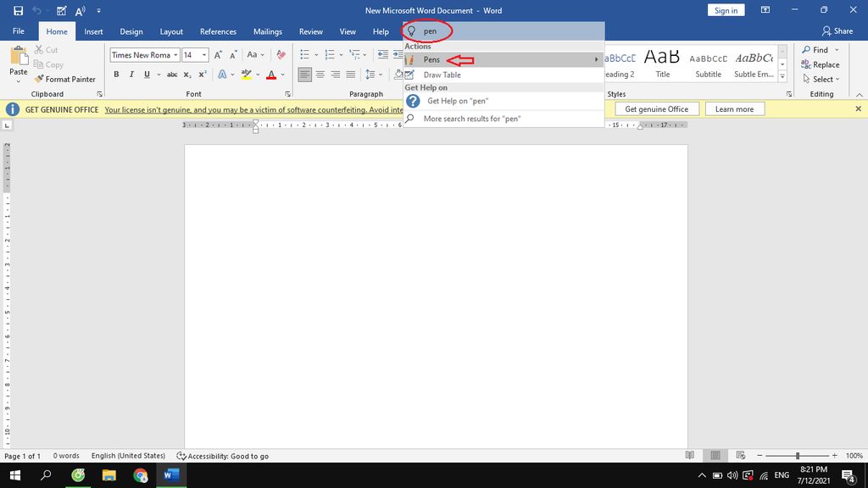Switch to Web Layout view
Viewport: 868px width, 488px height.
pyautogui.click(x=741, y=455)
